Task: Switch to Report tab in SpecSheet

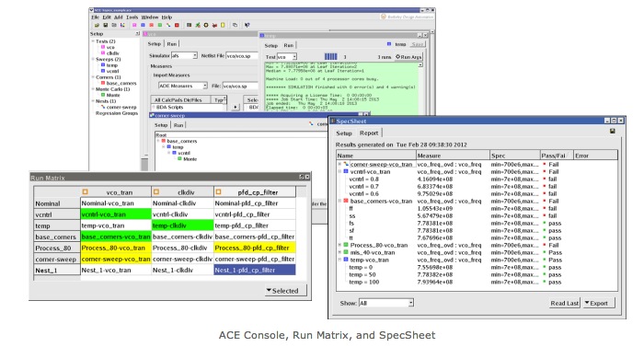Action: 369,133
